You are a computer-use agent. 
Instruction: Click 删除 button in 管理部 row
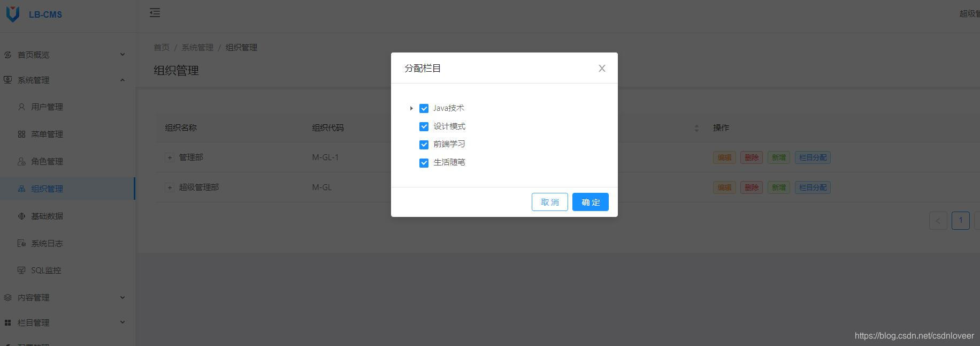coord(752,157)
